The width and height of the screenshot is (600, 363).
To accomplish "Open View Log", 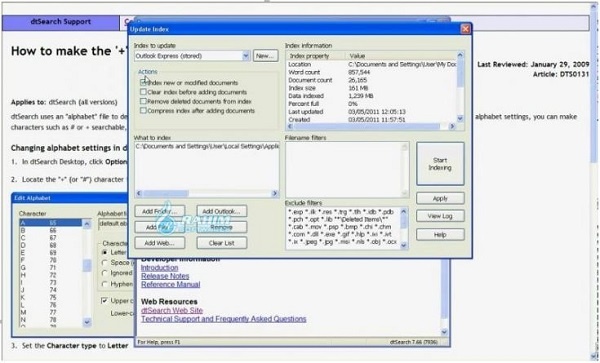I will click(440, 216).
